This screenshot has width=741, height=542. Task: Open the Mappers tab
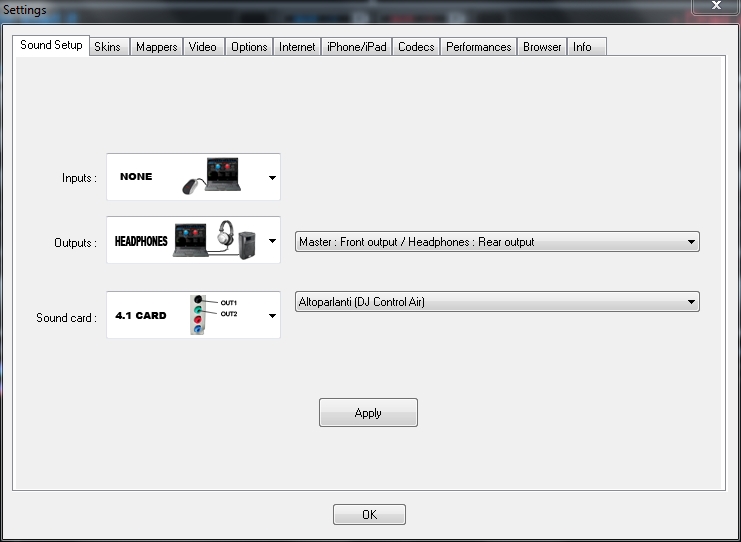156,47
